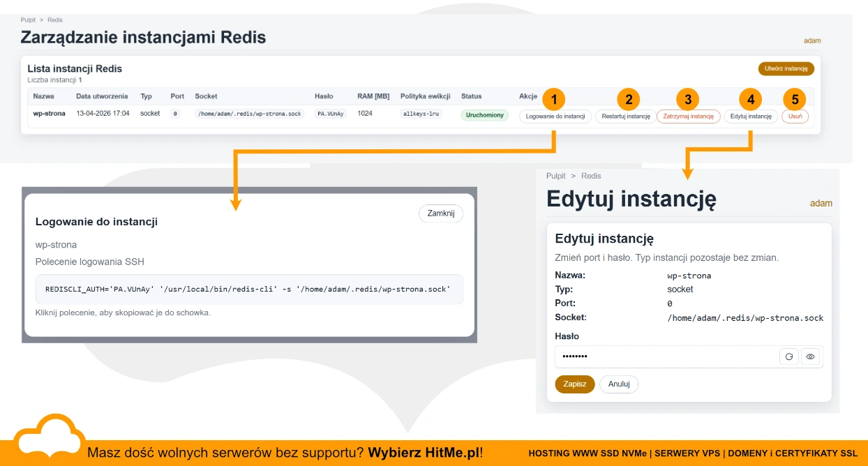Click the Socket column header
The width and height of the screenshot is (868, 466).
(x=206, y=96)
